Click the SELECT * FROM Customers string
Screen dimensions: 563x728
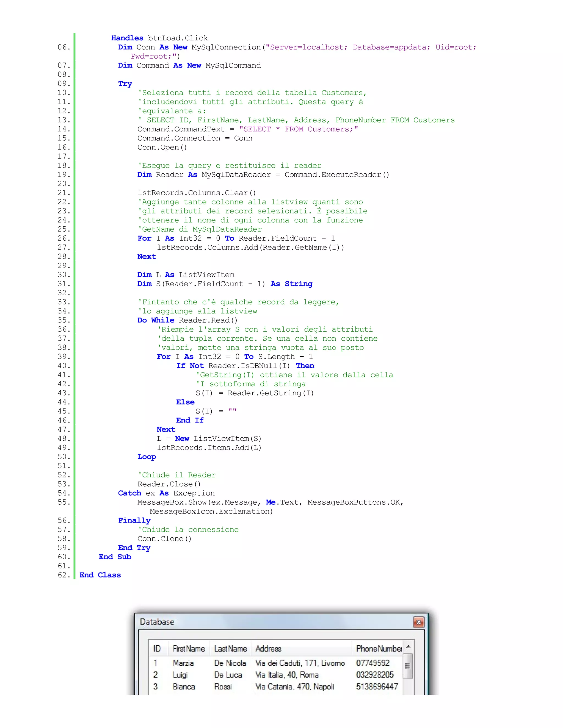click(x=299, y=129)
